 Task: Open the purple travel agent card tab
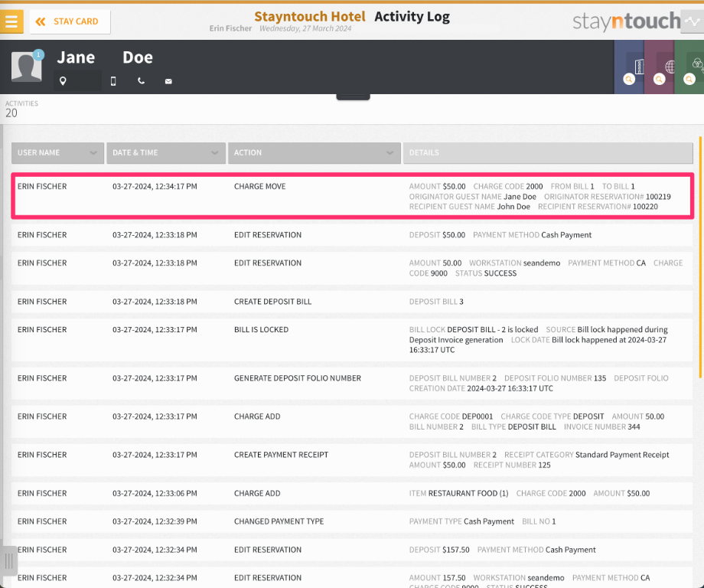click(x=659, y=67)
